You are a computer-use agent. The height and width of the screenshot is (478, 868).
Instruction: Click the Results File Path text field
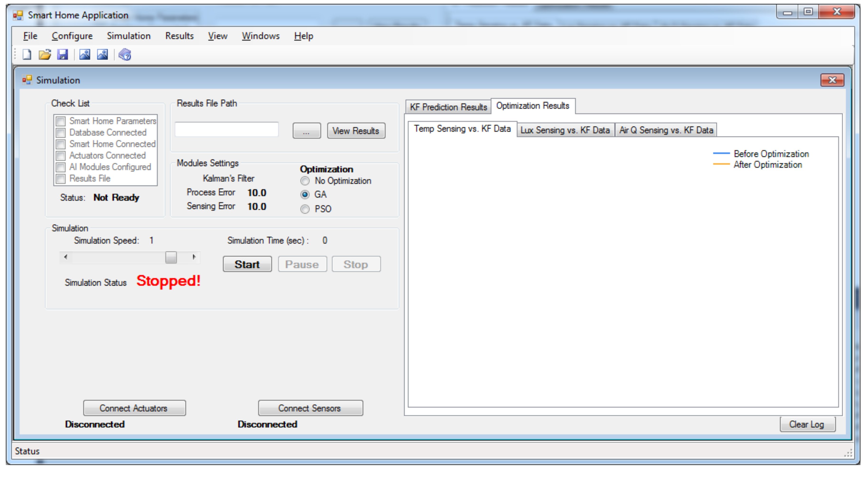pos(226,130)
